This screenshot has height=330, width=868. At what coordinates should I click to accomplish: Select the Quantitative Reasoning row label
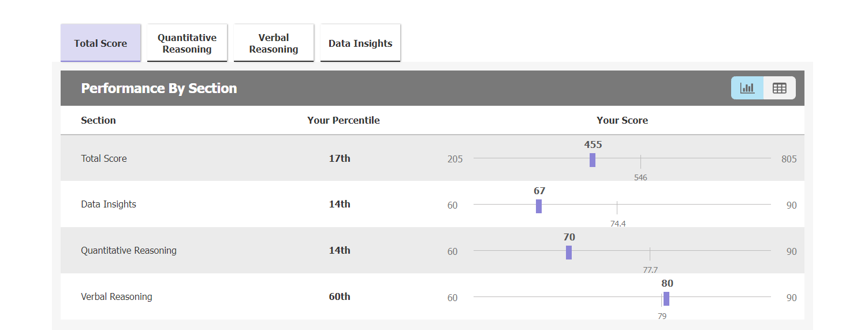129,250
